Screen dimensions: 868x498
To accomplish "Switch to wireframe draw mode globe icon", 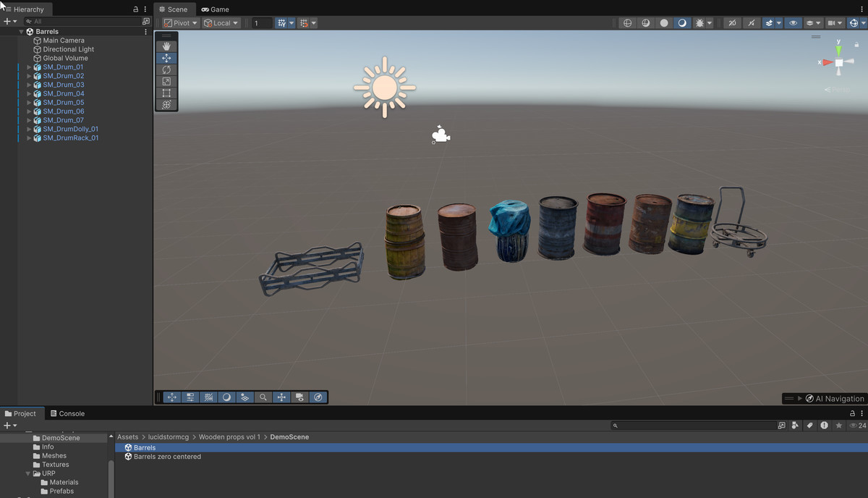I will 627,23.
